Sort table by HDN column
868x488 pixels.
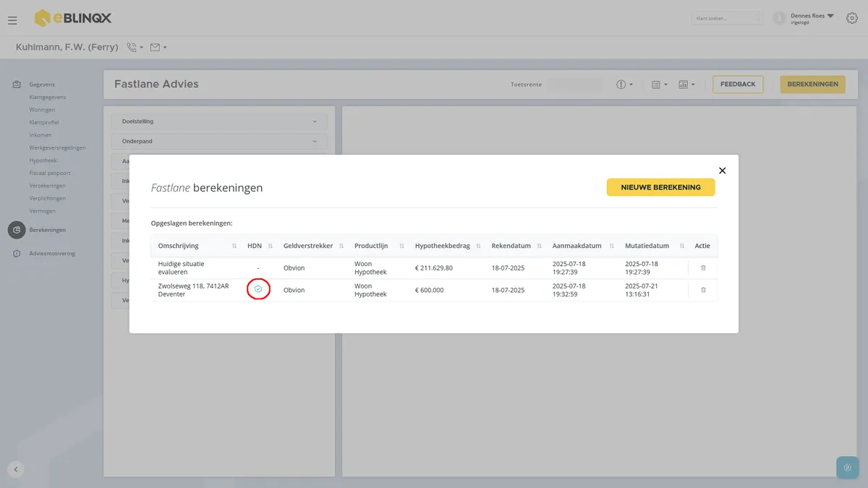point(271,246)
